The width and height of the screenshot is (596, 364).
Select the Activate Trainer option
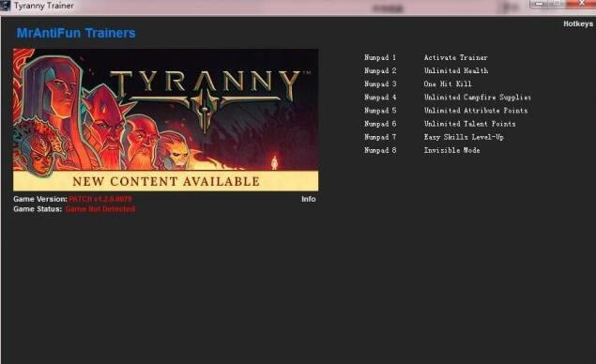coord(456,57)
